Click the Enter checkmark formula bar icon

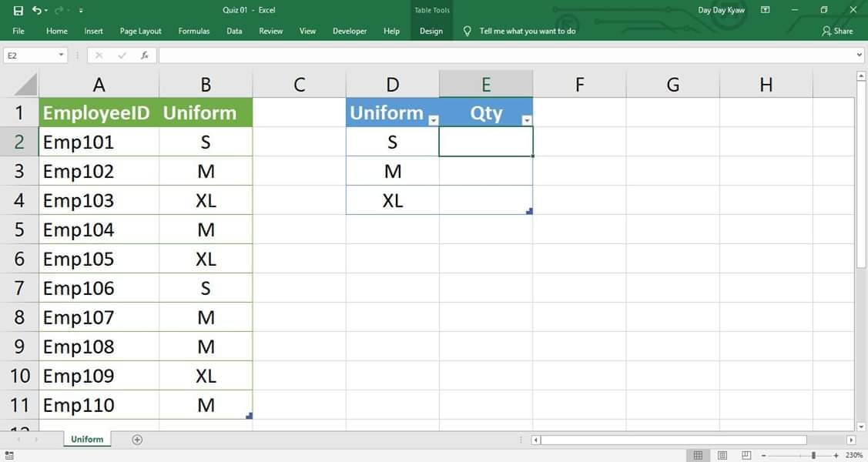[x=122, y=55]
